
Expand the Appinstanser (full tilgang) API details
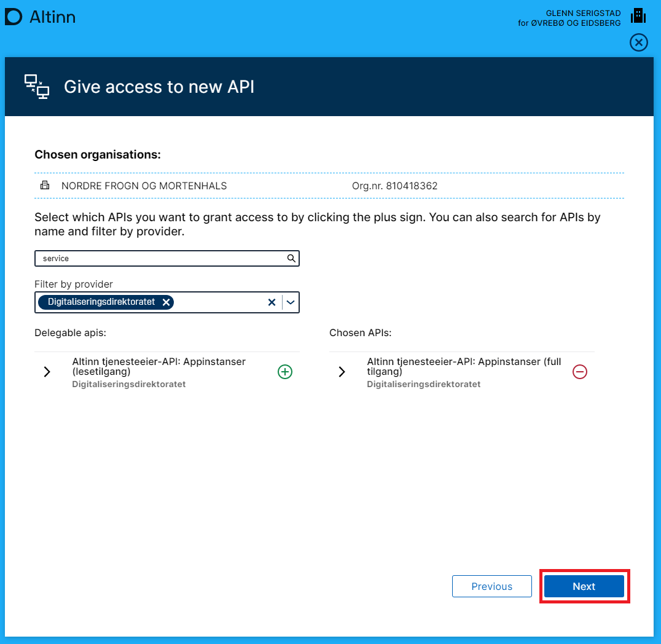click(342, 372)
